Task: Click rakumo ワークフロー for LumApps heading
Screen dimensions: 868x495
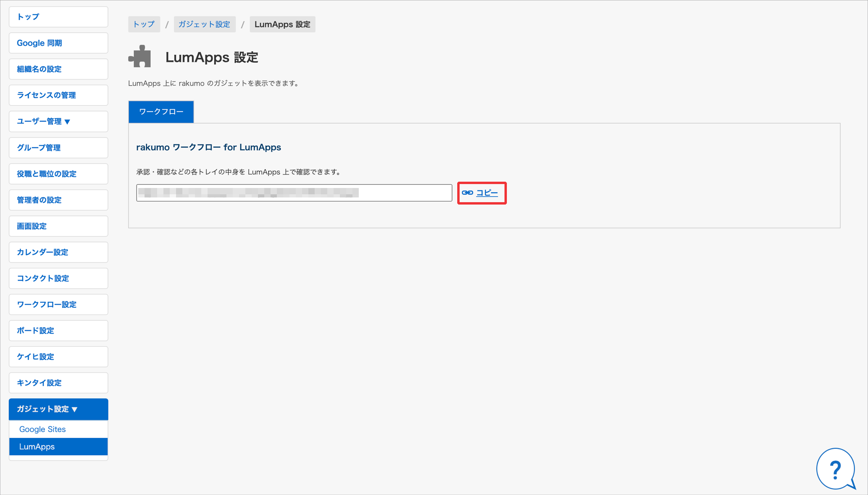Action: click(208, 147)
